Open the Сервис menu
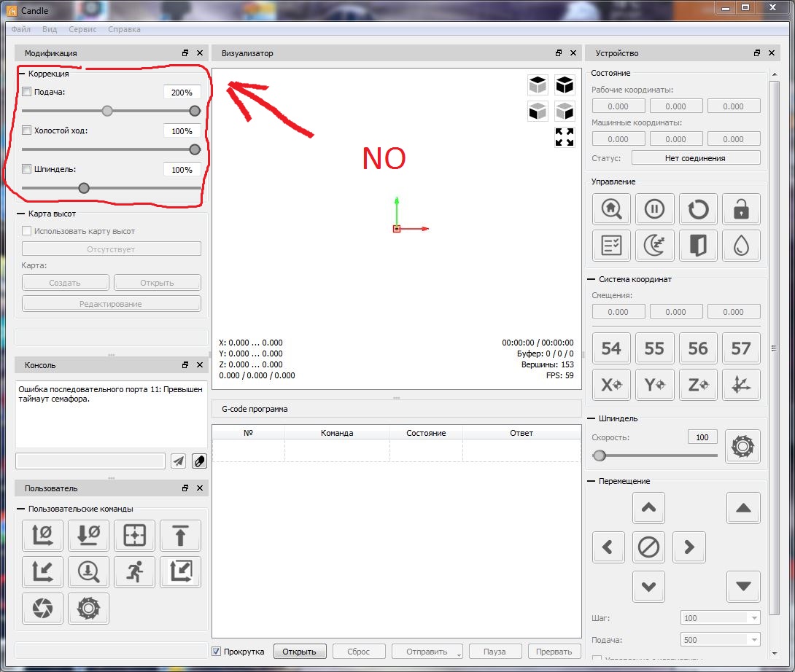 [x=82, y=29]
